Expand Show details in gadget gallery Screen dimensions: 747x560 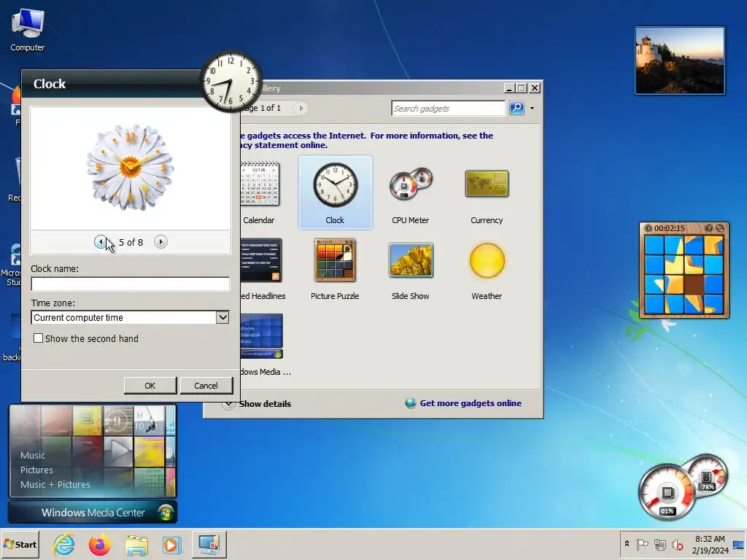(258, 404)
